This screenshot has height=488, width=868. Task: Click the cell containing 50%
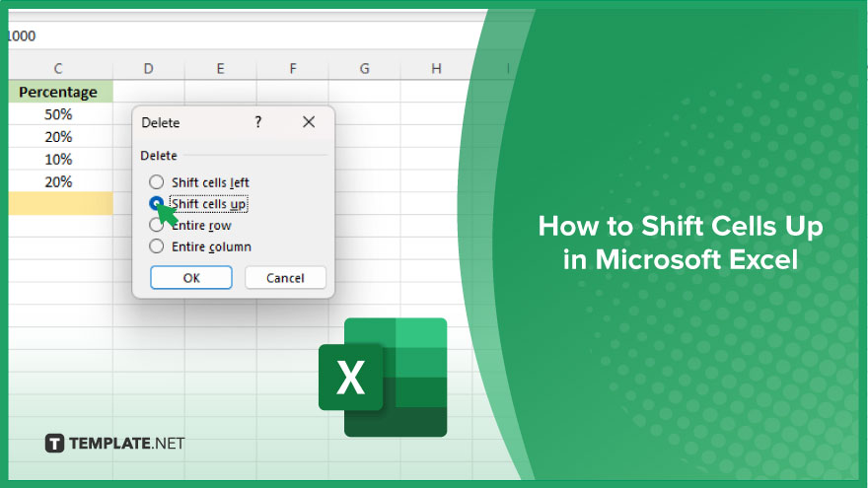[x=58, y=114]
